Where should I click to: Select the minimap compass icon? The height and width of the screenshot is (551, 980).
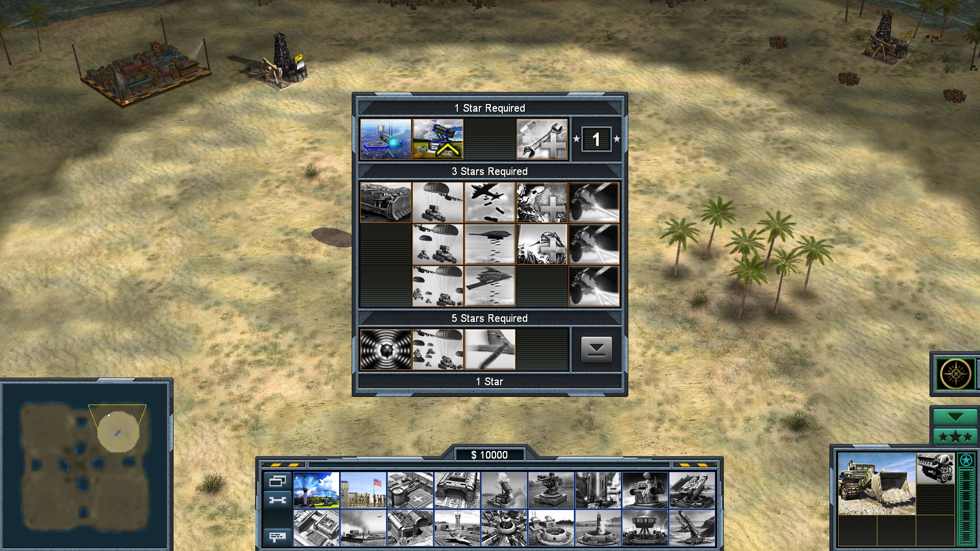[955, 375]
